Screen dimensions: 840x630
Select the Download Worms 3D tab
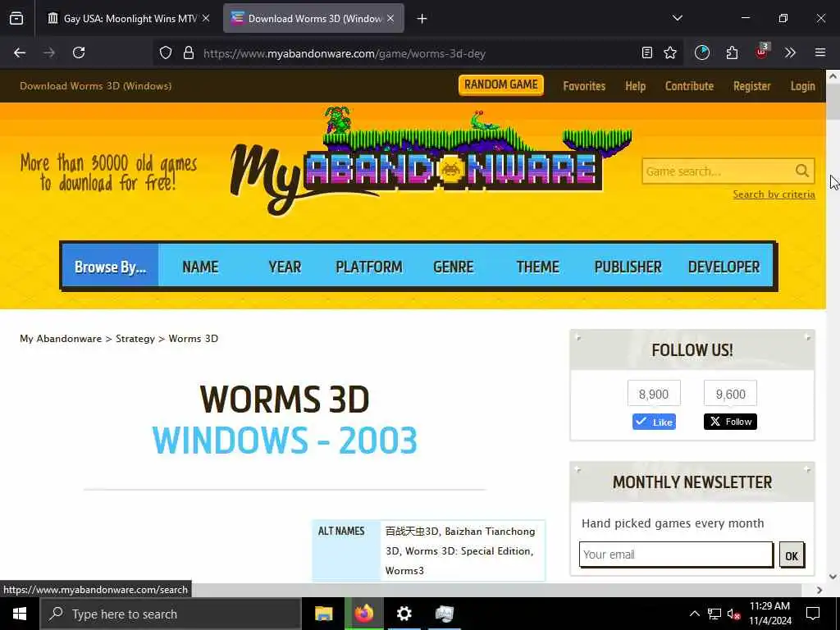click(x=313, y=19)
